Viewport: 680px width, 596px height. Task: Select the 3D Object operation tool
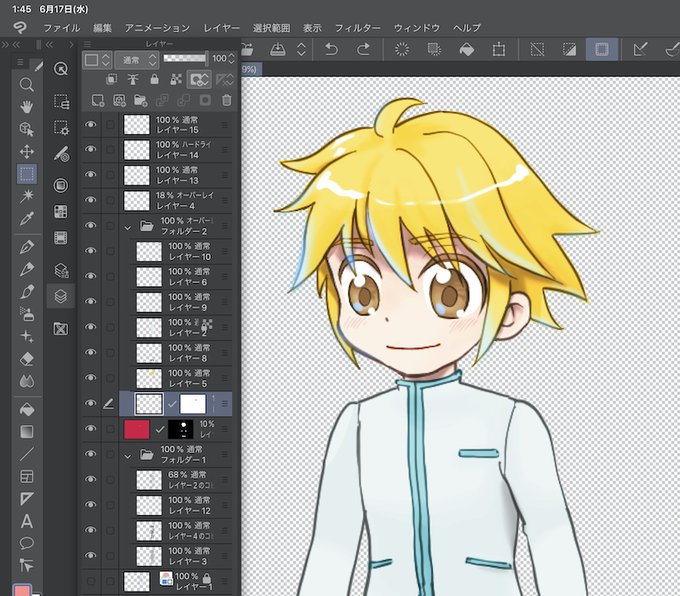tap(26, 129)
